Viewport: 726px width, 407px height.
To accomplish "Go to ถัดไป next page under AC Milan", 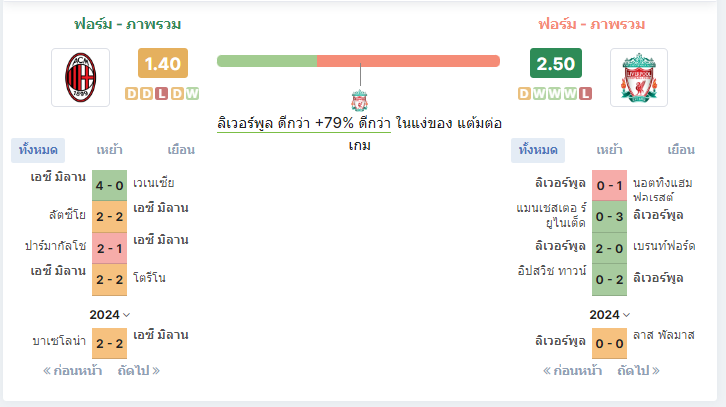I will click(138, 370).
